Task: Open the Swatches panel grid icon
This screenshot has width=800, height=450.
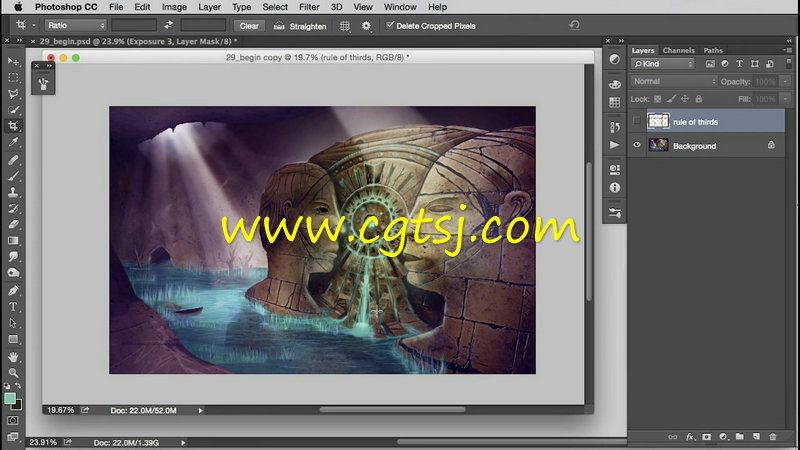Action: (615, 103)
